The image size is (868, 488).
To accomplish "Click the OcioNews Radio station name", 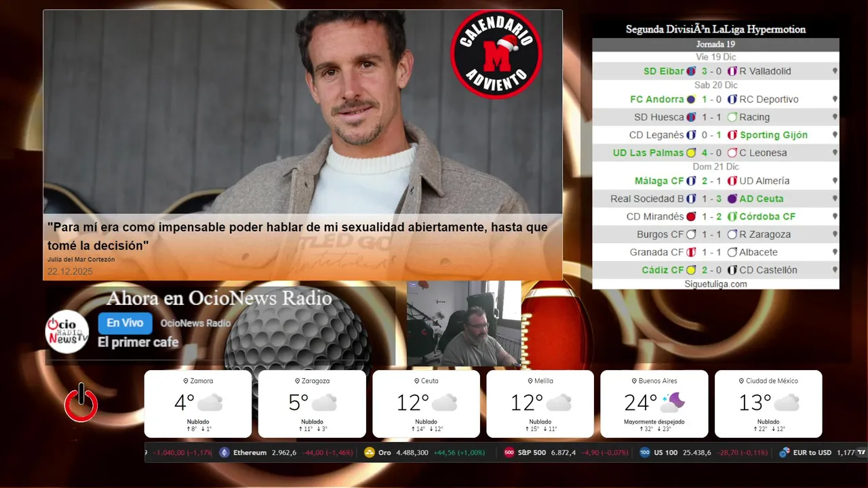I will click(x=195, y=323).
